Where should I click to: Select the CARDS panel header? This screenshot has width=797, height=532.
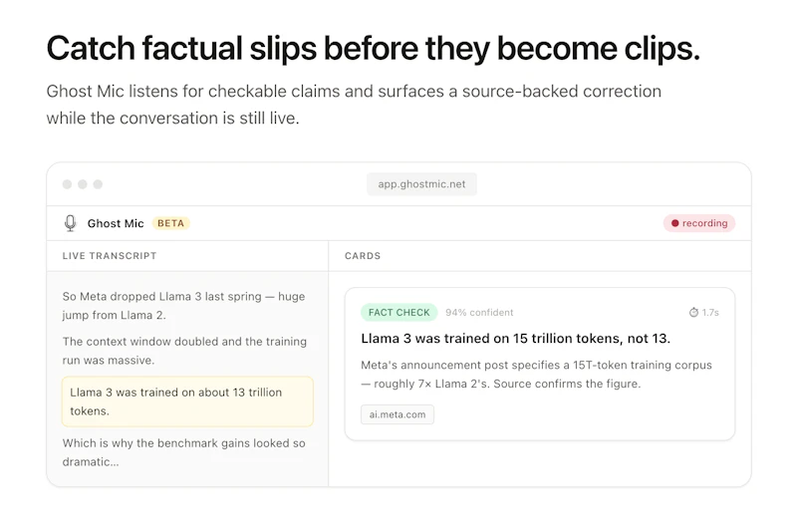[x=363, y=256]
